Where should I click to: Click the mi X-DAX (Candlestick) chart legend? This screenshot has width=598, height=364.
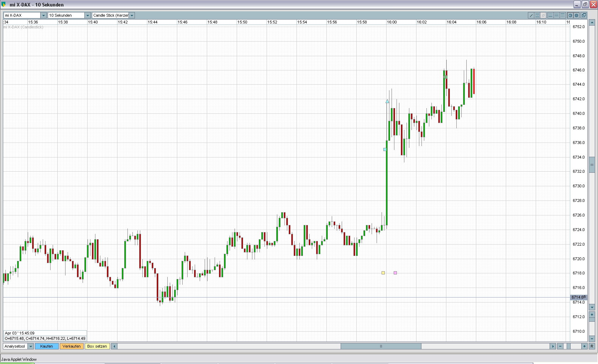click(23, 27)
